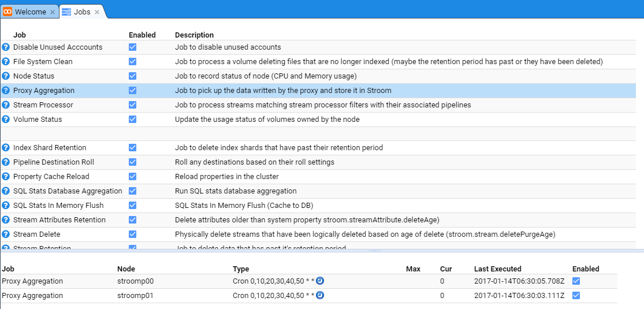
Task: Click help icon for Property Cache Reload
Action: click(6, 177)
